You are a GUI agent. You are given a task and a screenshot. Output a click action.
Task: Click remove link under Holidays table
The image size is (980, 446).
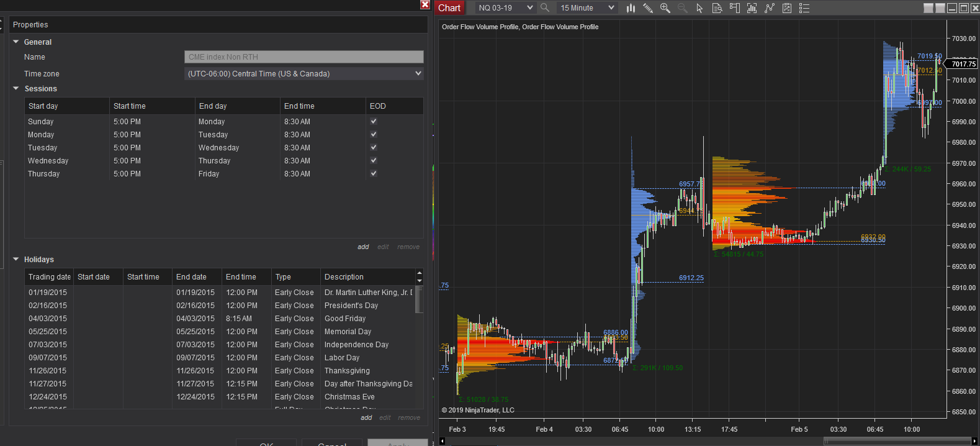[x=409, y=418]
